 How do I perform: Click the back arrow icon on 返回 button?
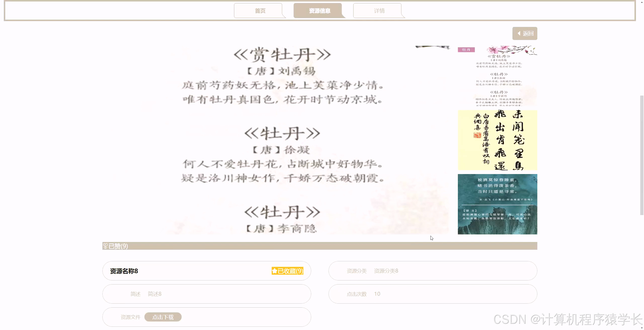[519, 33]
